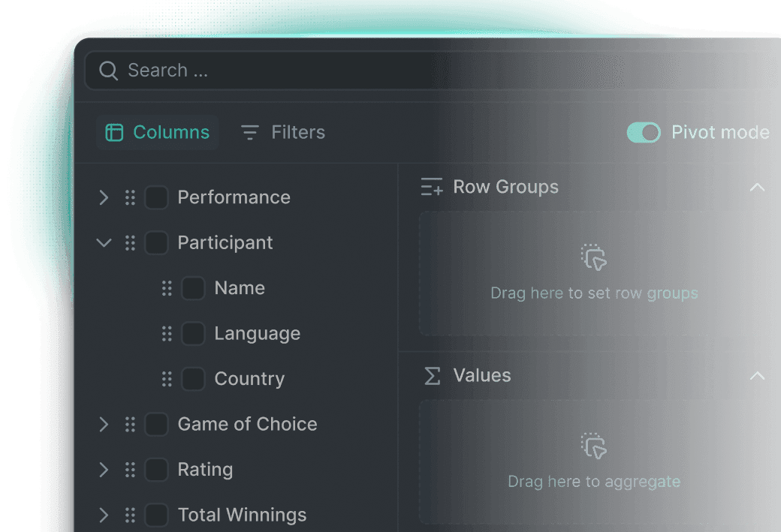
Task: Click drag handle beside Language column
Action: (167, 334)
